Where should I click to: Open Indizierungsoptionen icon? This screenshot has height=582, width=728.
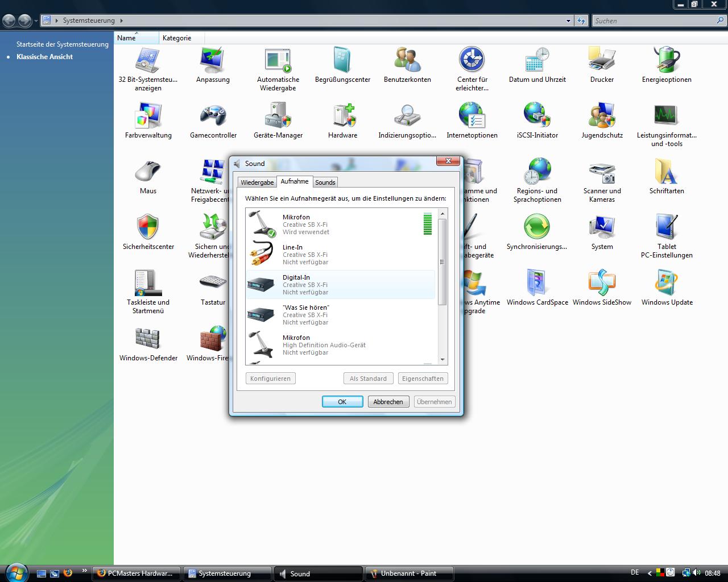[407, 116]
